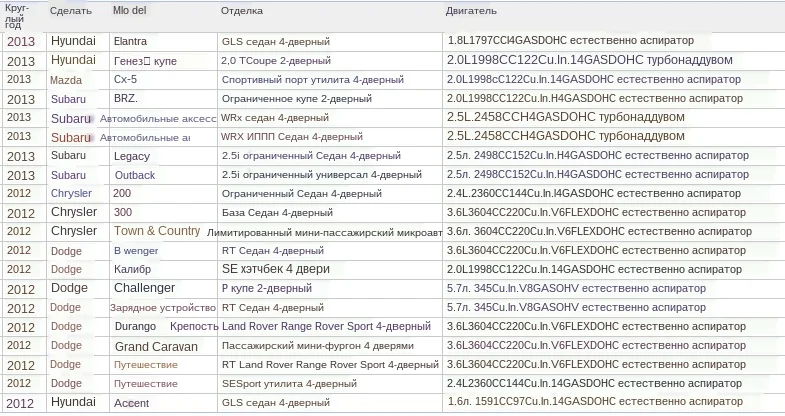Image resolution: width=785 pixels, height=416 pixels.
Task: Select 'База Седан 4-дверный' trim cell
Action: point(277,213)
